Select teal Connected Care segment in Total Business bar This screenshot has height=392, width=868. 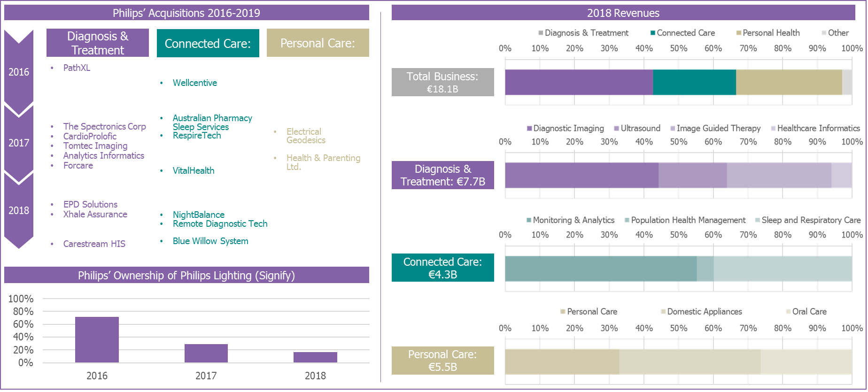695,82
